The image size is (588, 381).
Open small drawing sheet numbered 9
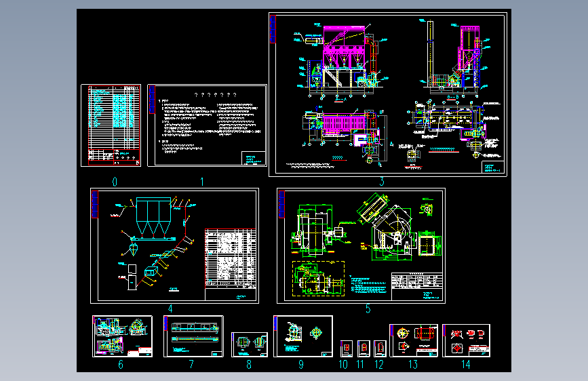click(303, 336)
